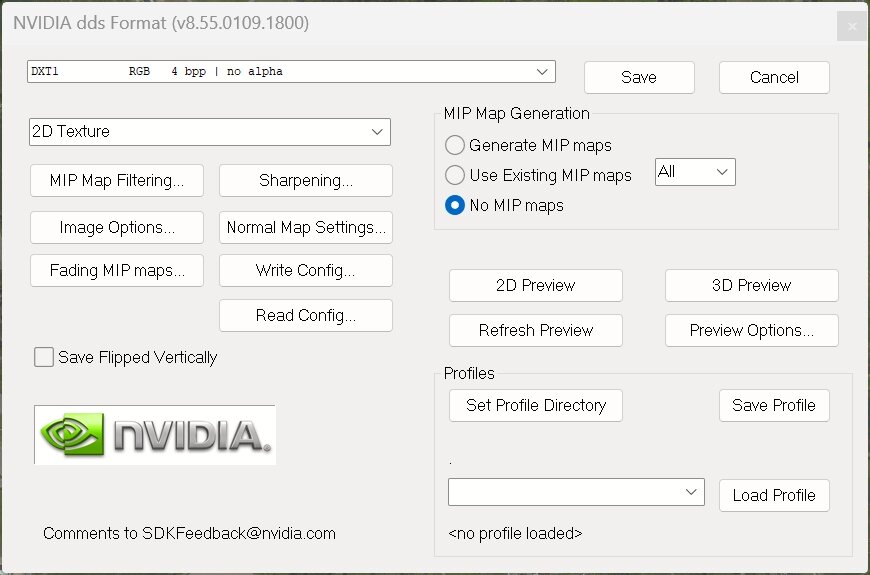This screenshot has width=870, height=575.
Task: Select Use Existing MIP maps option
Action: (455, 175)
